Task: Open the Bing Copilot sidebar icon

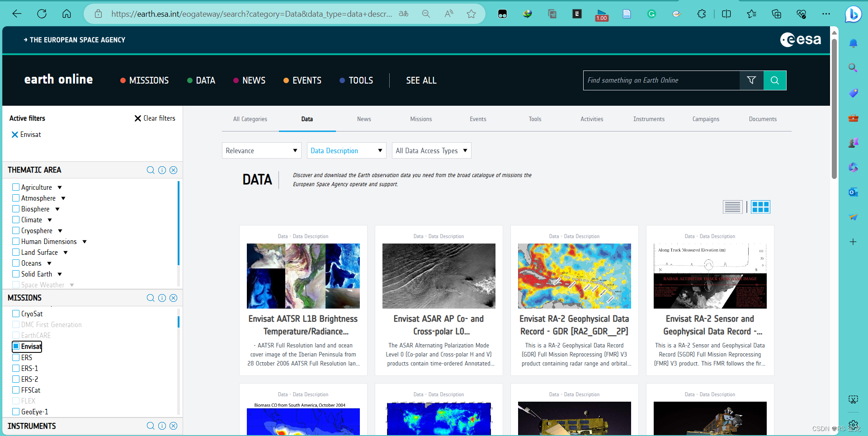Action: pos(853,14)
